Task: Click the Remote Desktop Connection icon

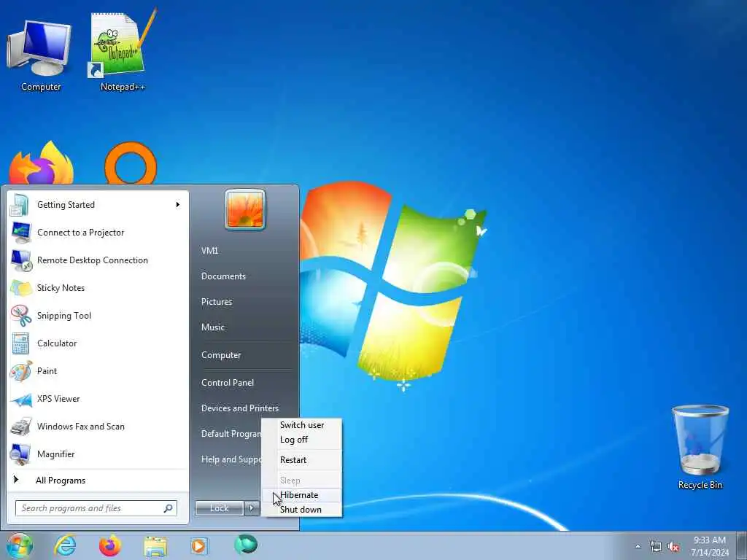Action: click(x=21, y=260)
